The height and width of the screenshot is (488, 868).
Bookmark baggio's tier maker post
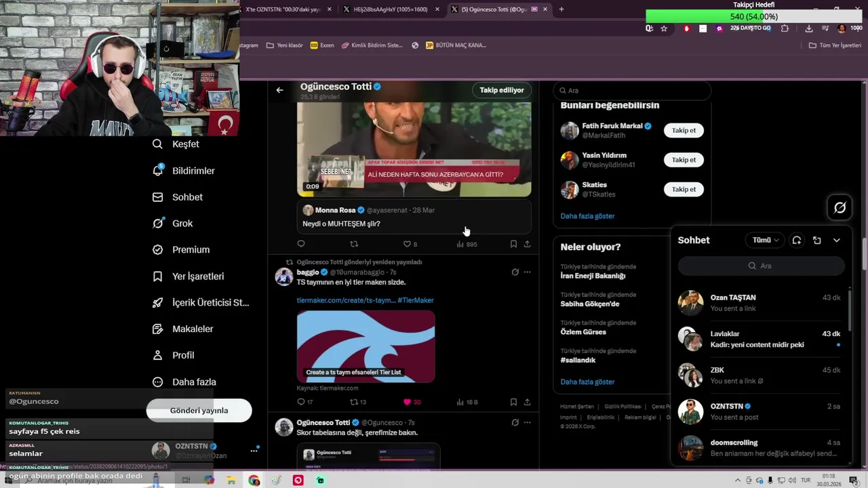coord(513,402)
